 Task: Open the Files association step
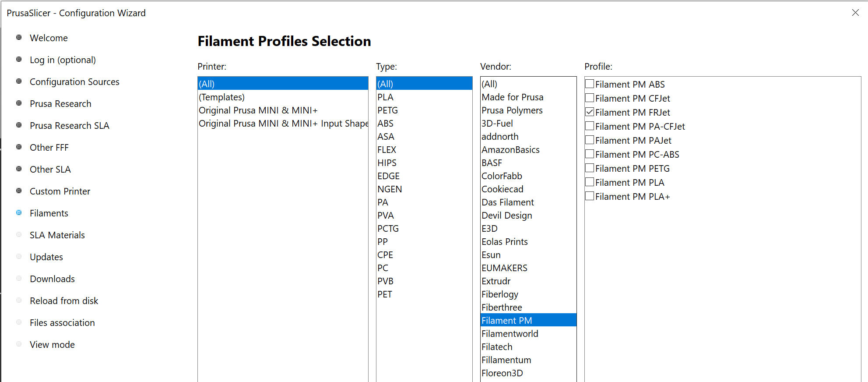[x=62, y=323]
